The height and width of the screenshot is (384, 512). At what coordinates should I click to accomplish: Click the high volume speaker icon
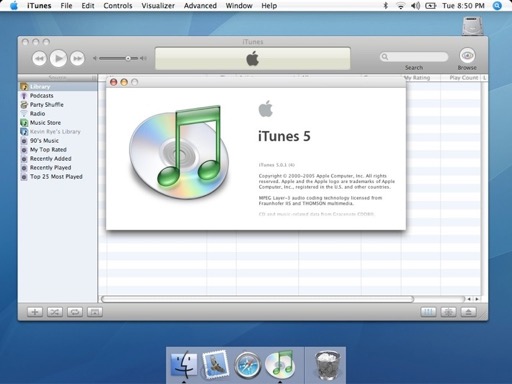coord(143,58)
